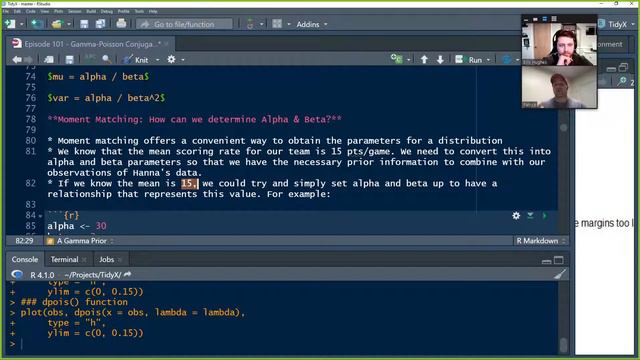Create a new file with the New File icon

(x=10, y=24)
